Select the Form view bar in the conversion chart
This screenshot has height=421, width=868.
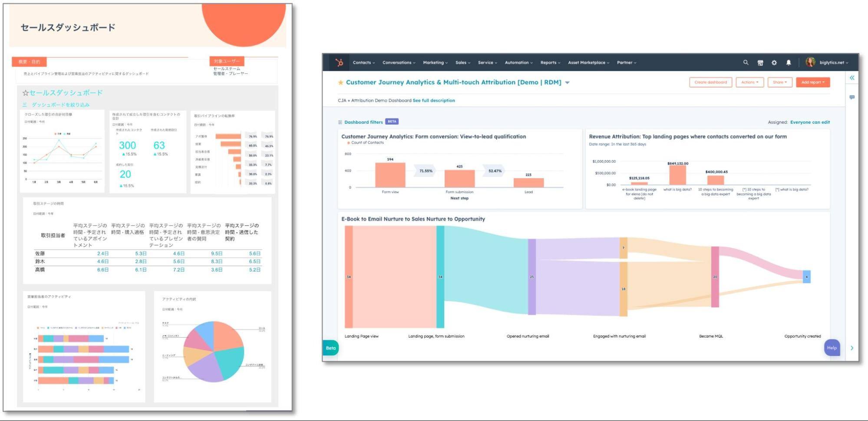pos(390,174)
